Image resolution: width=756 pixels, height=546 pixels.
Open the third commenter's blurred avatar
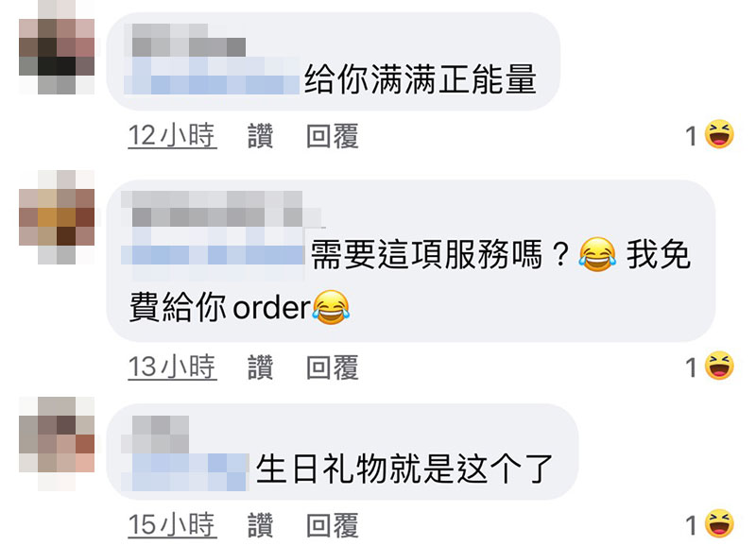pos(57,443)
